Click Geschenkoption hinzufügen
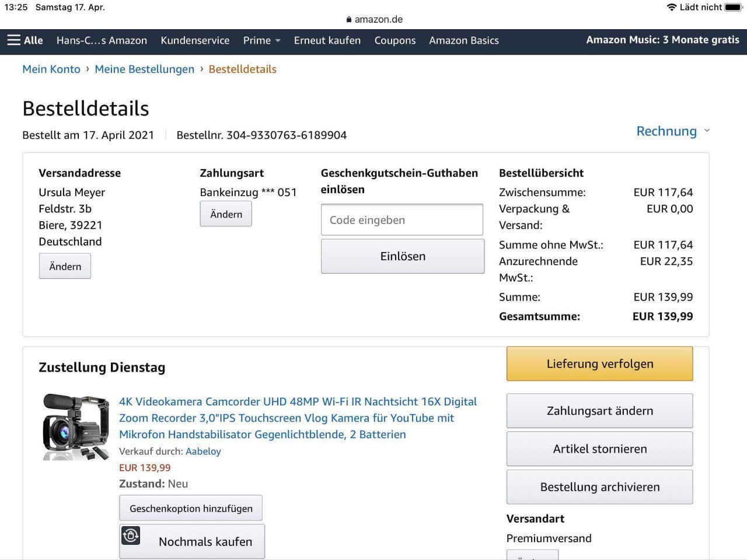 [191, 508]
